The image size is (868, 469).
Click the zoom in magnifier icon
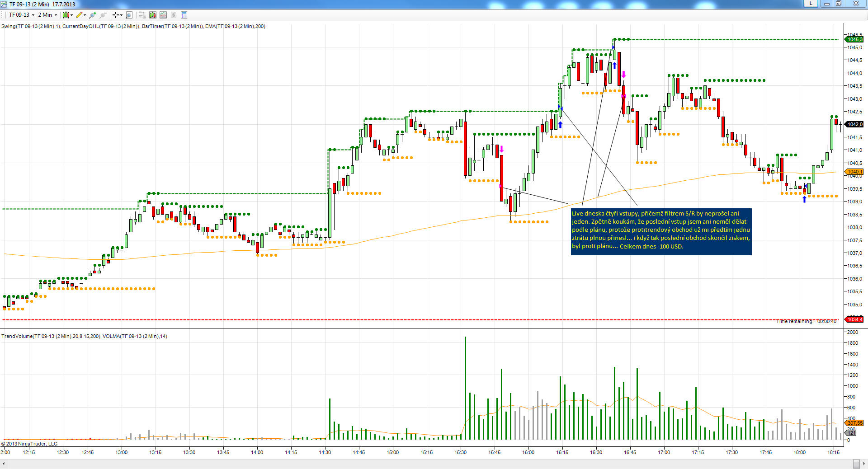[93, 15]
